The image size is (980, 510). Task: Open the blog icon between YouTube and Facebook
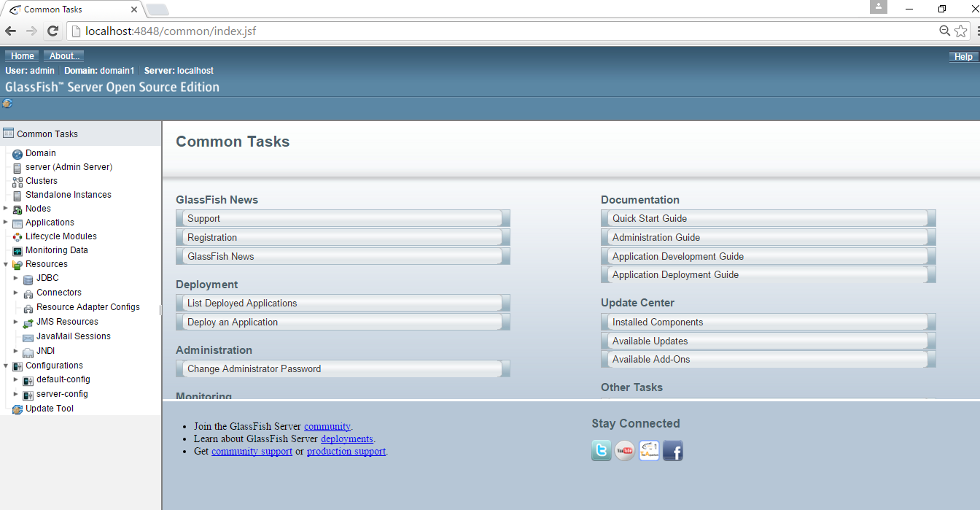(x=649, y=451)
